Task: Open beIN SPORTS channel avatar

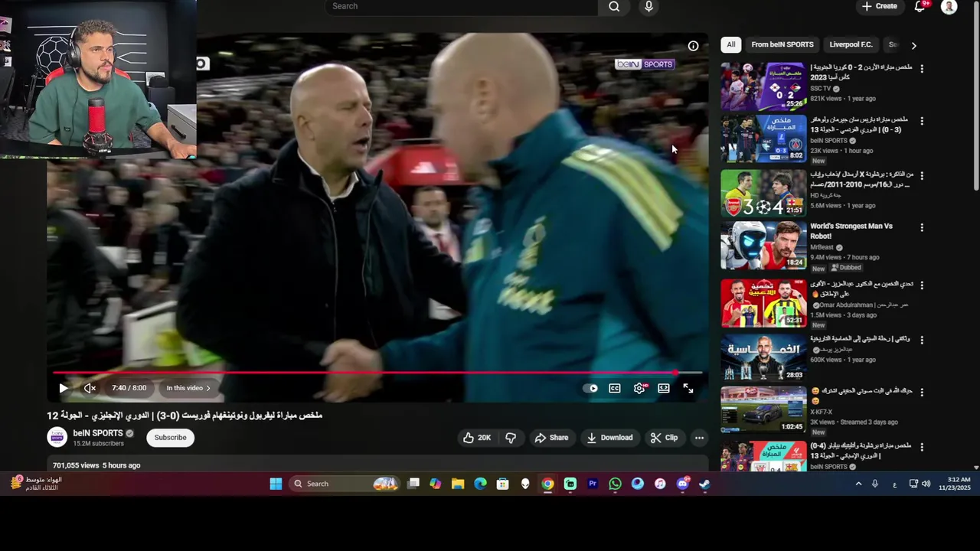Action: click(x=57, y=437)
